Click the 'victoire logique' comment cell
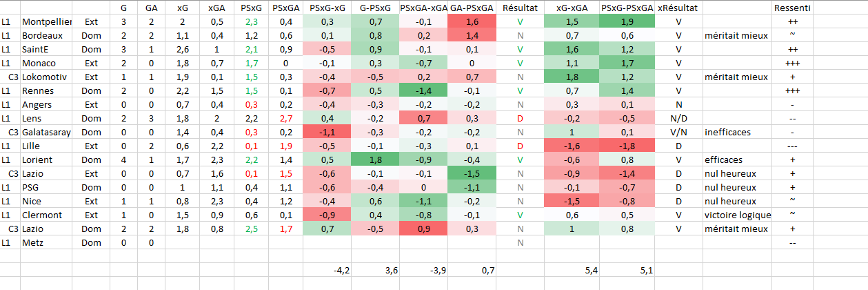This screenshot has height=290, width=868. pyautogui.click(x=736, y=215)
